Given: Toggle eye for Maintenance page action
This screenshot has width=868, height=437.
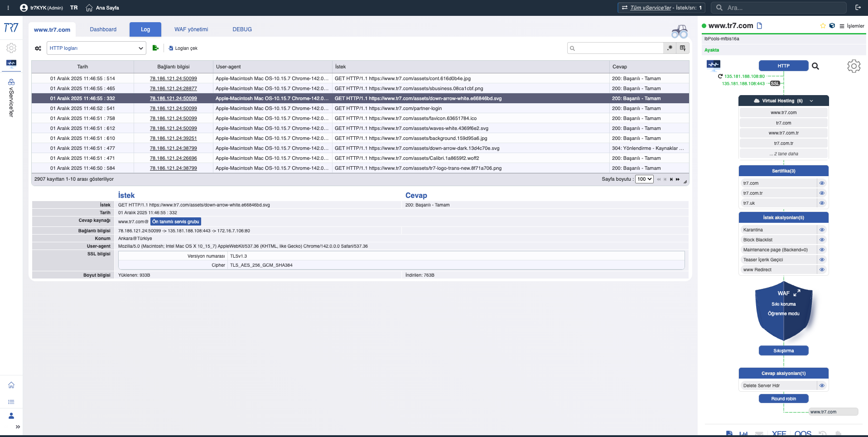Looking at the screenshot, I should tap(822, 250).
